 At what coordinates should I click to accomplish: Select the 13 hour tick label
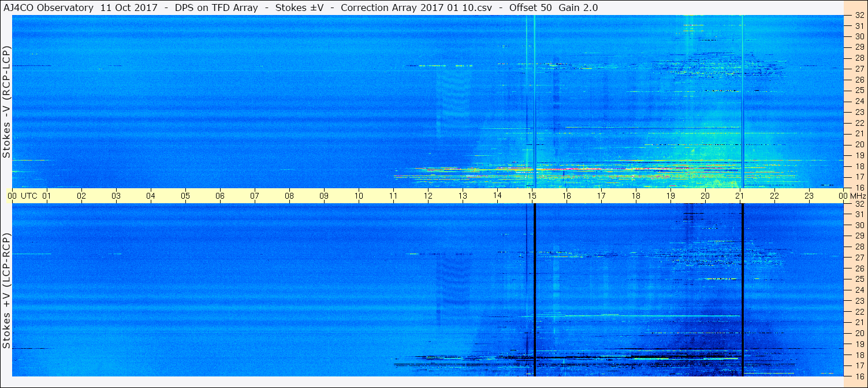(x=463, y=196)
